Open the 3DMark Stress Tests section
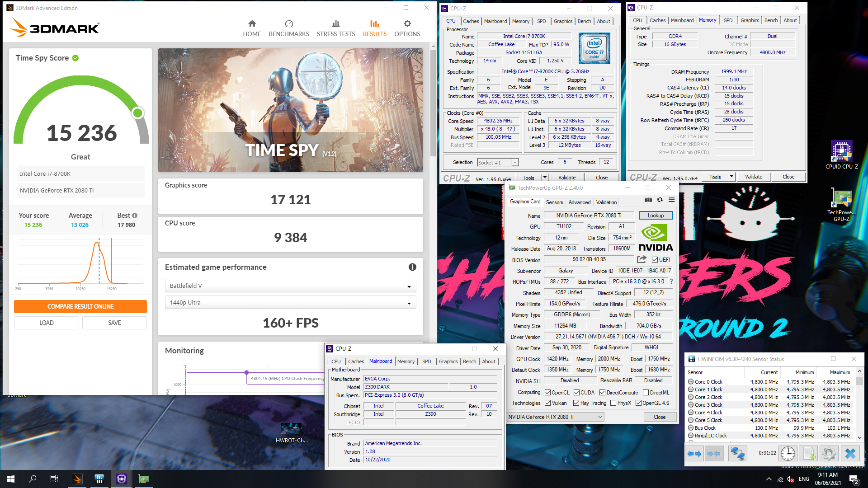The width and height of the screenshot is (868, 488). click(336, 28)
